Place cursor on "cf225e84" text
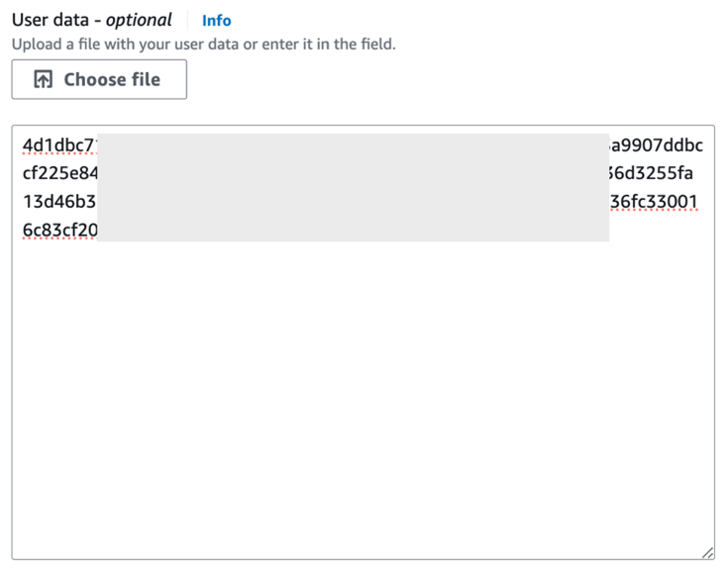Viewport: 728px width, 572px height. (59, 174)
